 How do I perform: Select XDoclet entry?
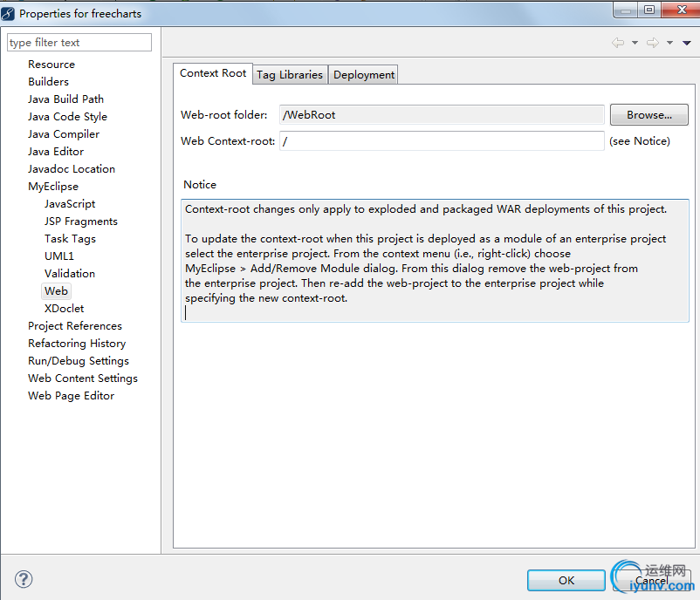pyautogui.click(x=64, y=308)
